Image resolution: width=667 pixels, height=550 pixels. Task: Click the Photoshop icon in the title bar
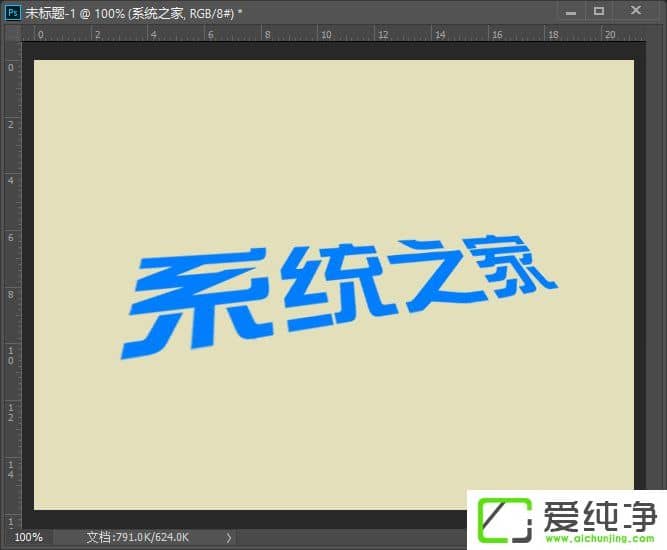tap(13, 11)
